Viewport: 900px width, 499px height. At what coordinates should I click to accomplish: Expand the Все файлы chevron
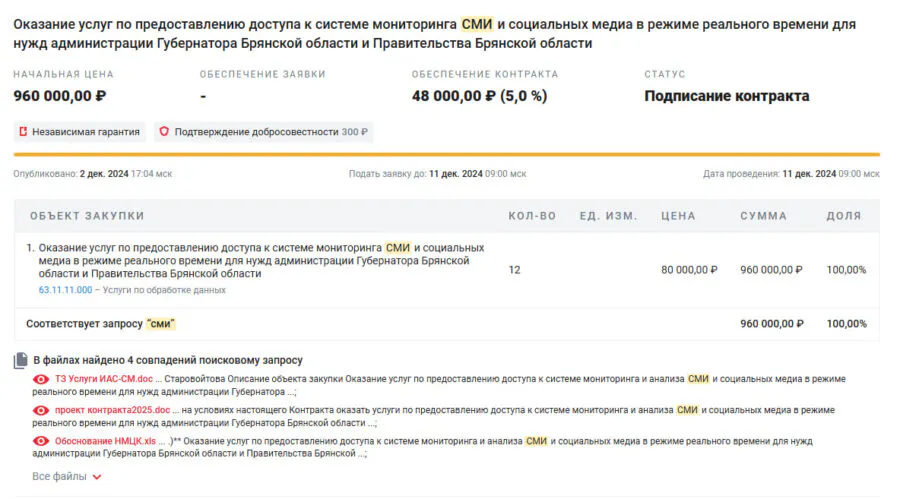tap(97, 477)
